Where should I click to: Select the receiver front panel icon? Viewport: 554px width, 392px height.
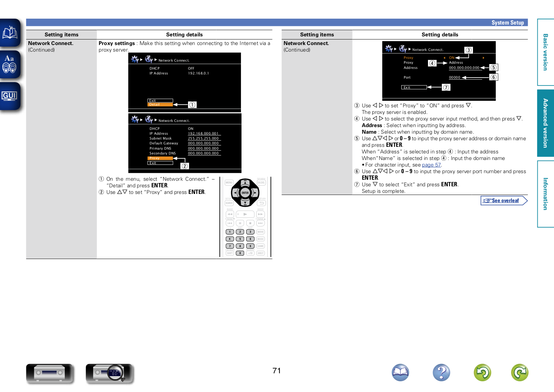pyautogui.click(x=50, y=373)
